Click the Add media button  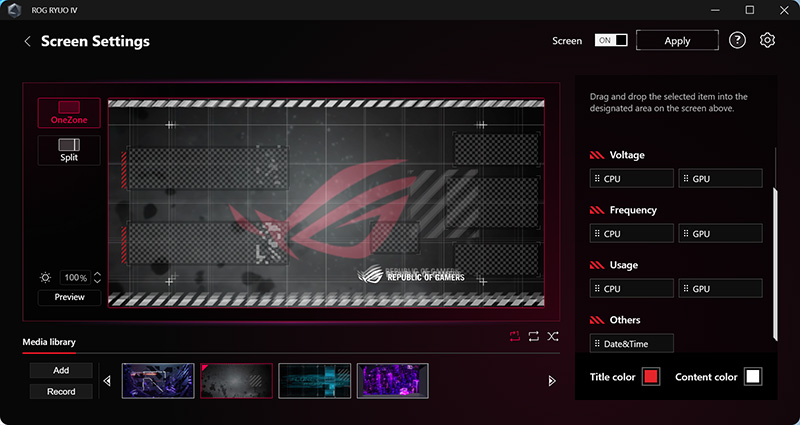pyautogui.click(x=61, y=370)
